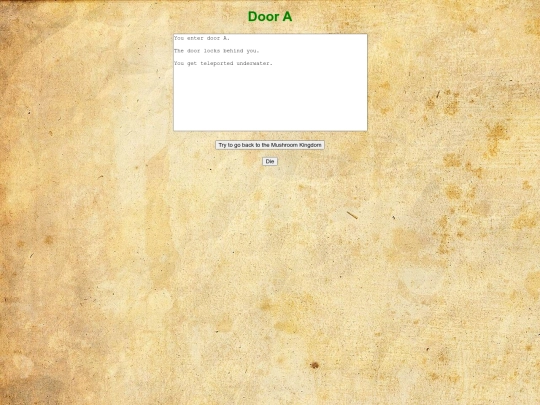Click the line 'The door locks behind you.'
This screenshot has width=540, height=405.
(x=217, y=51)
